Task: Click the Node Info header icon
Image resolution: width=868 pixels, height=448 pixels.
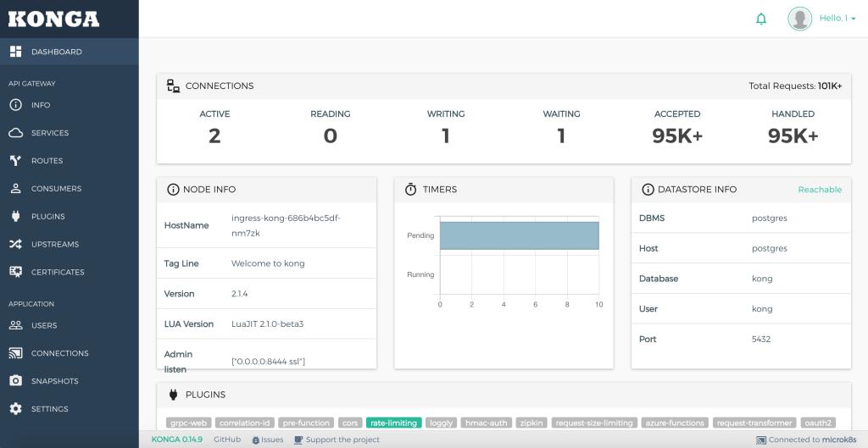Action: [x=173, y=189]
